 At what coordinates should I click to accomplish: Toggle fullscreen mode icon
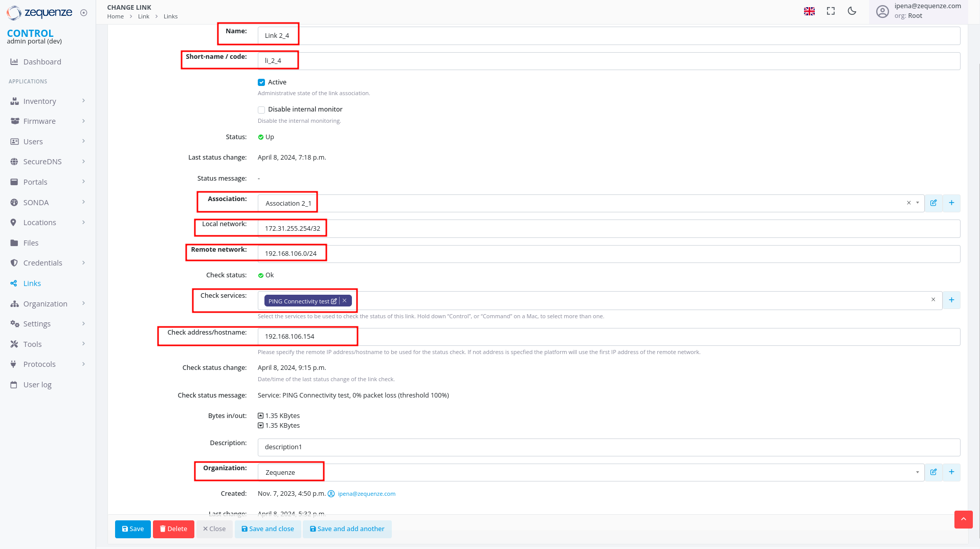(831, 11)
